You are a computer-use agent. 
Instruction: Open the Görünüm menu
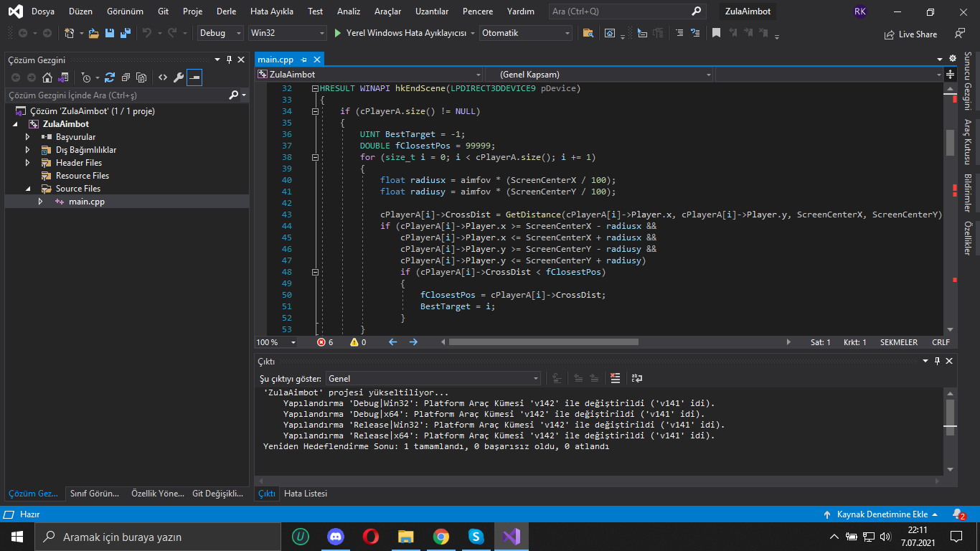coord(125,11)
